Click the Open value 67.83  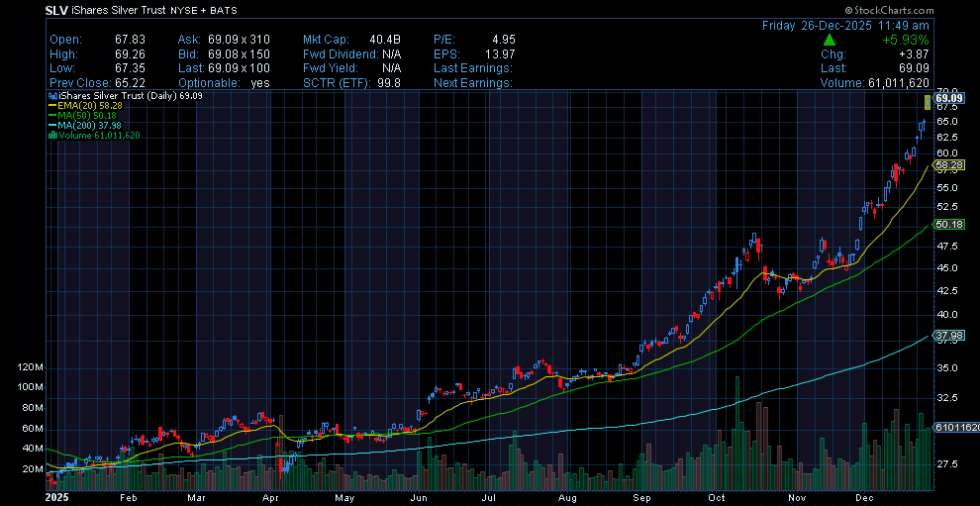click(x=130, y=40)
